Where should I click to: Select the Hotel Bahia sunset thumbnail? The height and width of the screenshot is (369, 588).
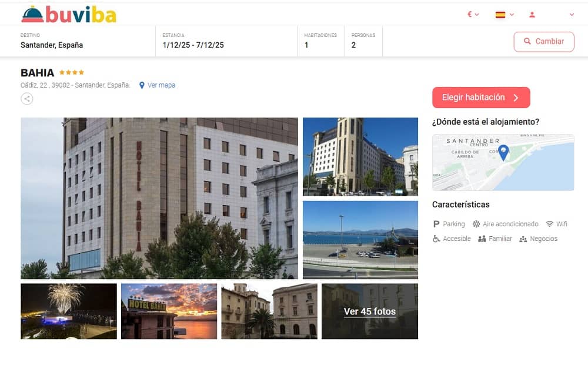169,311
